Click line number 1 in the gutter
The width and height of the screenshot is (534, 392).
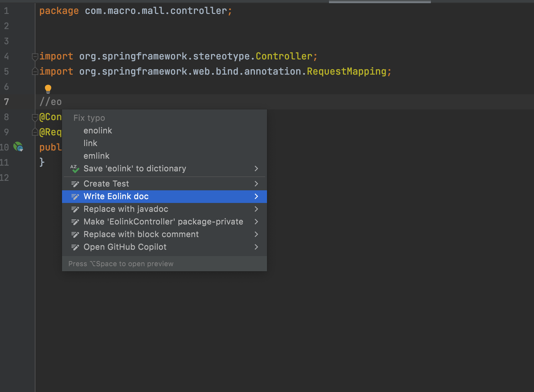pyautogui.click(x=6, y=11)
